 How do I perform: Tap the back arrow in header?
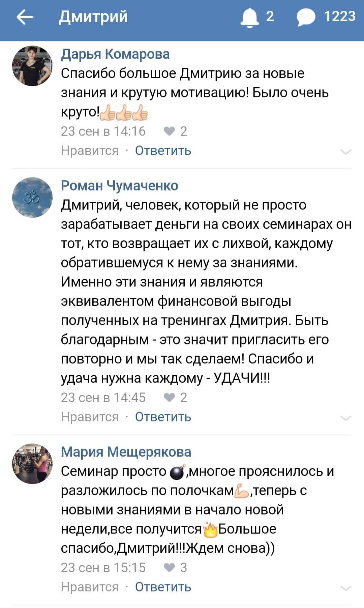point(25,17)
